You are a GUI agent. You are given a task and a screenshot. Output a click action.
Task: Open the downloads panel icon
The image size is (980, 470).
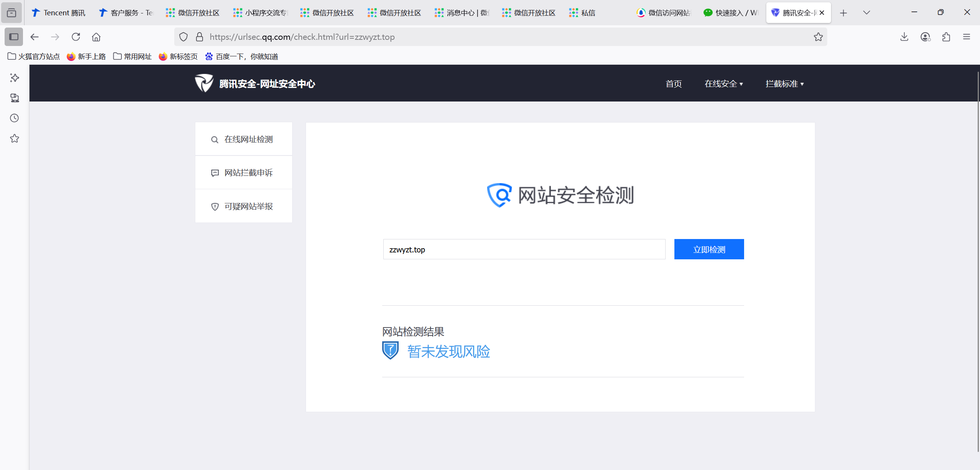click(x=904, y=37)
